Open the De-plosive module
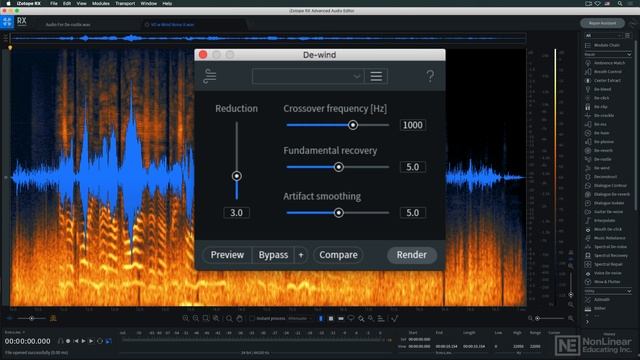 click(604, 142)
